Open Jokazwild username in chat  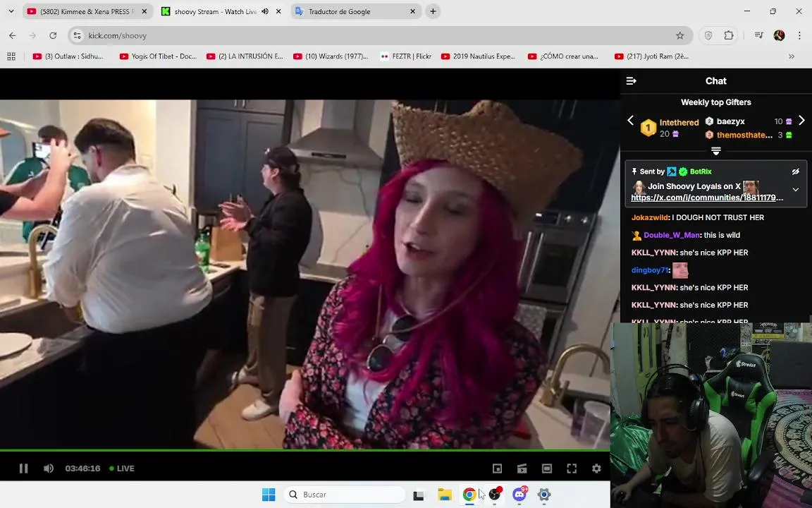coord(650,218)
